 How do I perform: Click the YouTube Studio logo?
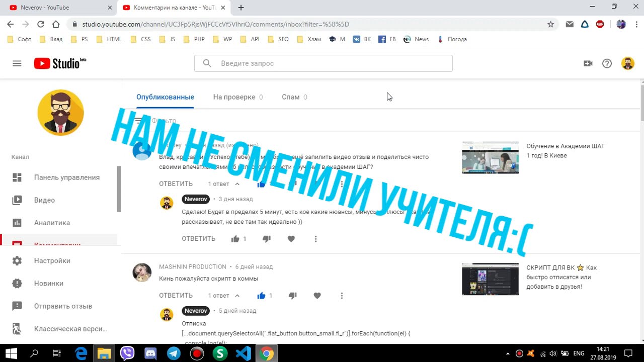pos(60,63)
